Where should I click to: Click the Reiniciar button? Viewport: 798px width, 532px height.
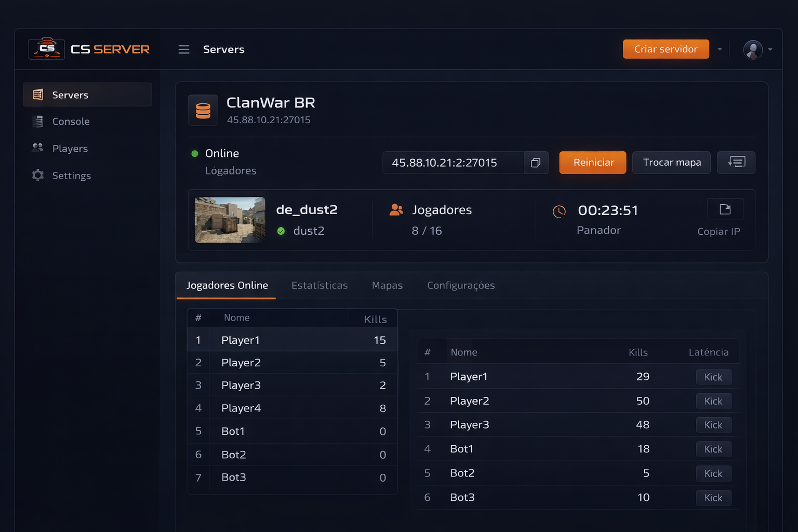click(x=592, y=163)
